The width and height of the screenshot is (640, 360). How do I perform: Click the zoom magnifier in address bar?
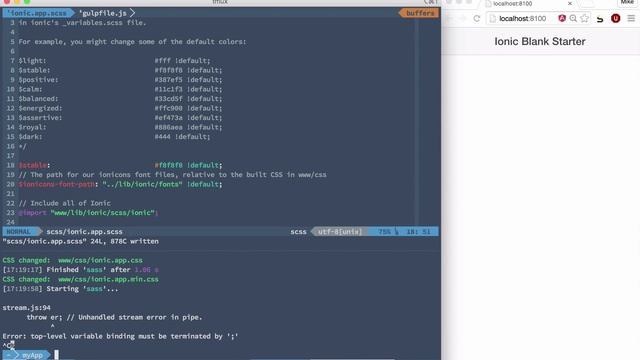tap(573, 18)
